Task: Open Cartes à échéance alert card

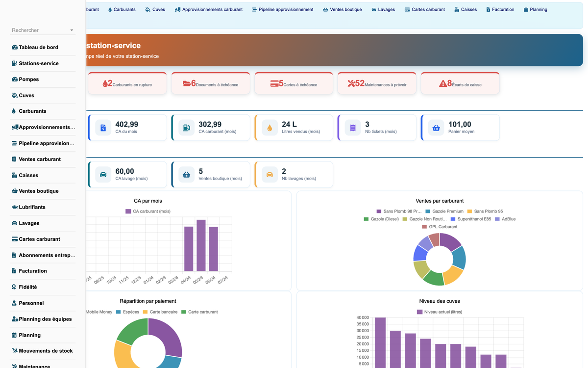Action: point(294,83)
